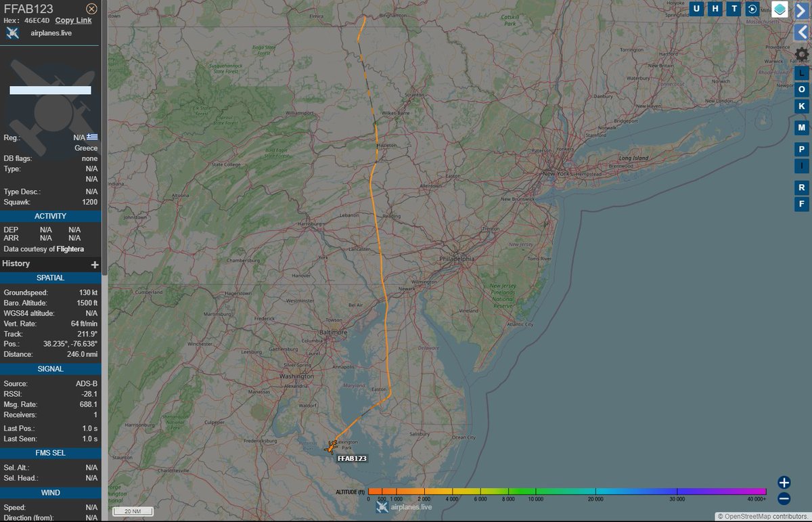The height and width of the screenshot is (522, 812).
Task: Click the left-pointing chevron arrow button
Action: (x=802, y=32)
